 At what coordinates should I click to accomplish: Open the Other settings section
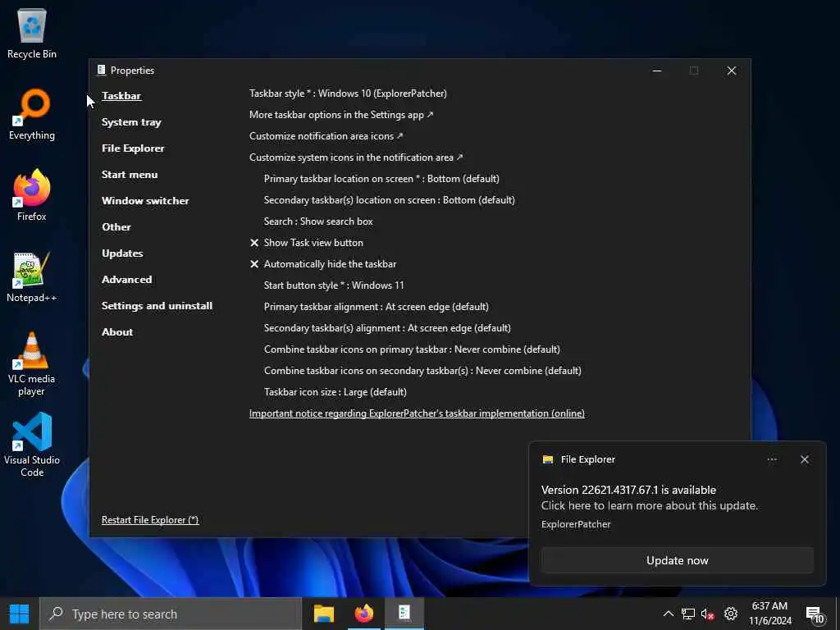click(x=116, y=227)
